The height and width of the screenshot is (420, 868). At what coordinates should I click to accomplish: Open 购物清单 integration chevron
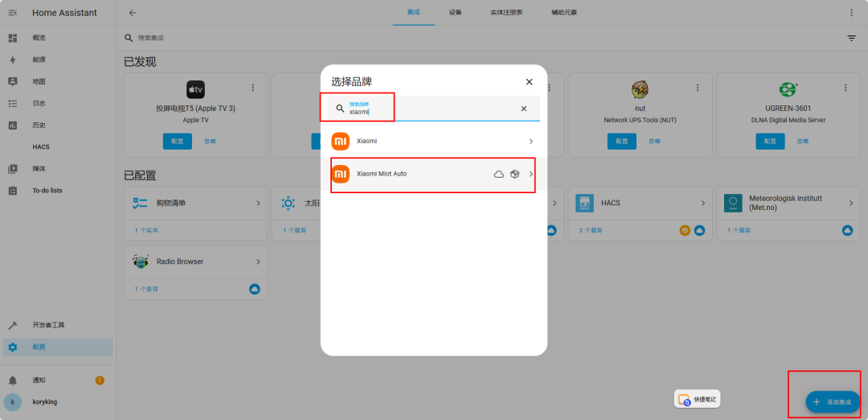[258, 204]
